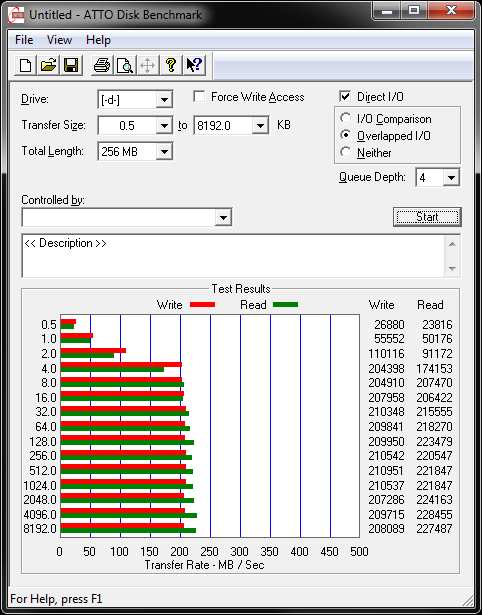Click the ATTO app icon in title bar

(x=17, y=15)
